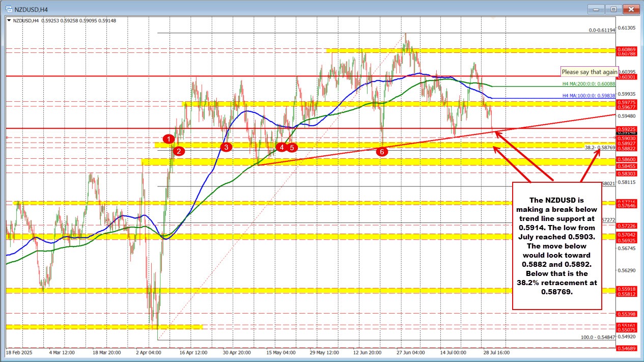Click the 0.55398 red price tag
The image size is (644, 362).
point(626,313)
